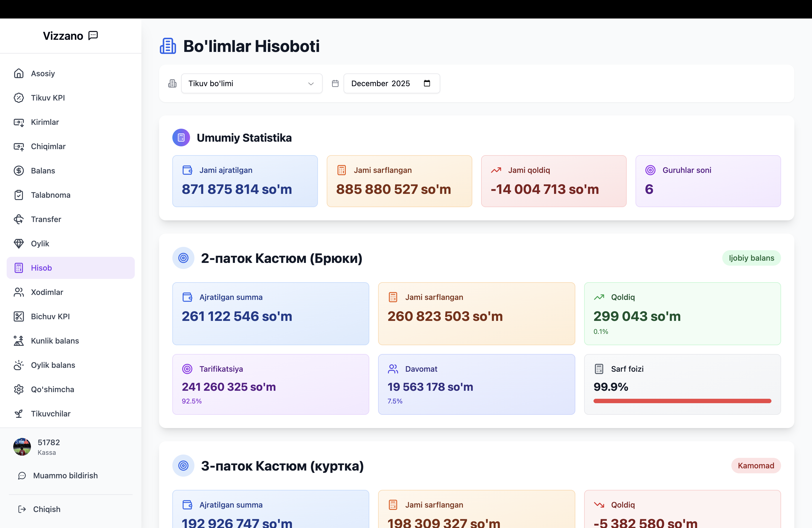Click the 51782 Kassa user avatar
Image resolution: width=812 pixels, height=528 pixels.
coord(22,447)
